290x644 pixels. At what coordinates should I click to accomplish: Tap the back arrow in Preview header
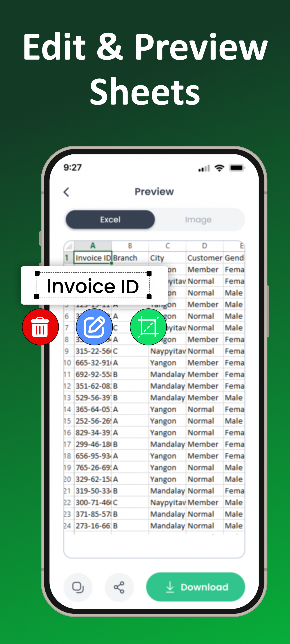click(67, 192)
